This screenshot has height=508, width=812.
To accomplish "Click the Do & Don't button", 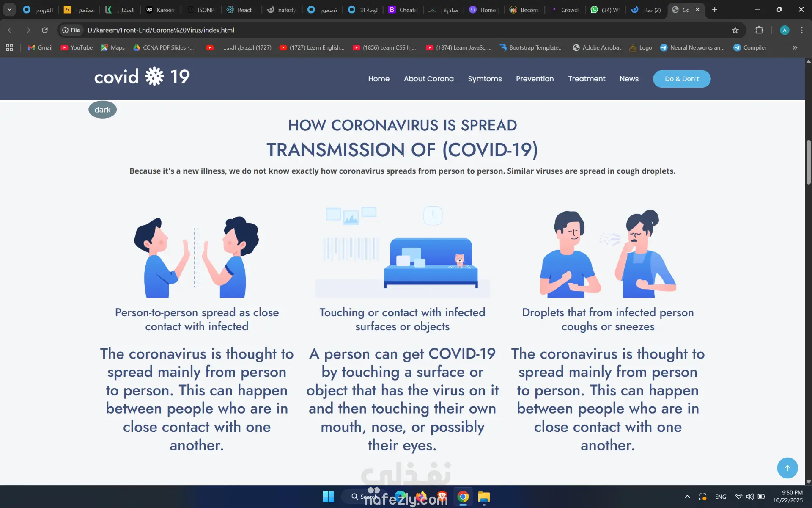I will tap(681, 79).
